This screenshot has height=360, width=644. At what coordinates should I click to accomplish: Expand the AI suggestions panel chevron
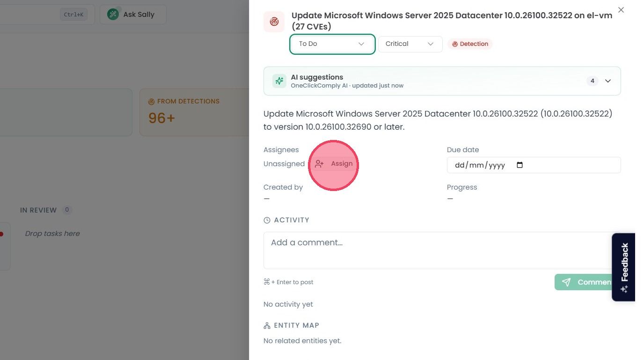point(607,81)
